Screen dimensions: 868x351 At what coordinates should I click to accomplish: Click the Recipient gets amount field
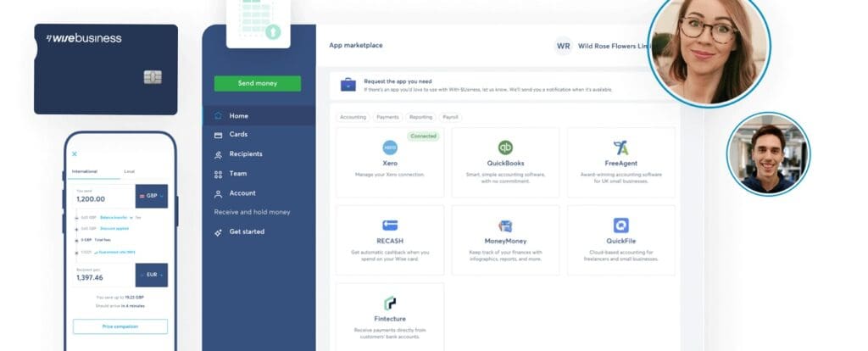[x=105, y=275]
